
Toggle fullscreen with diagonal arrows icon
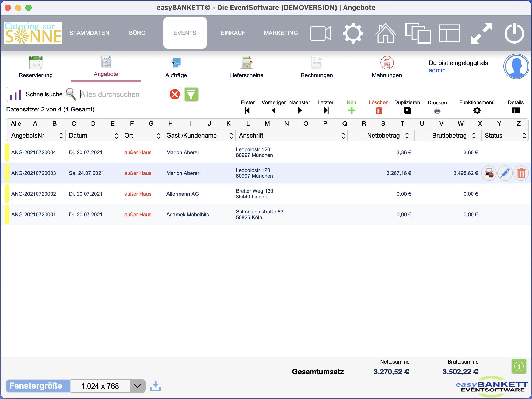coord(481,33)
